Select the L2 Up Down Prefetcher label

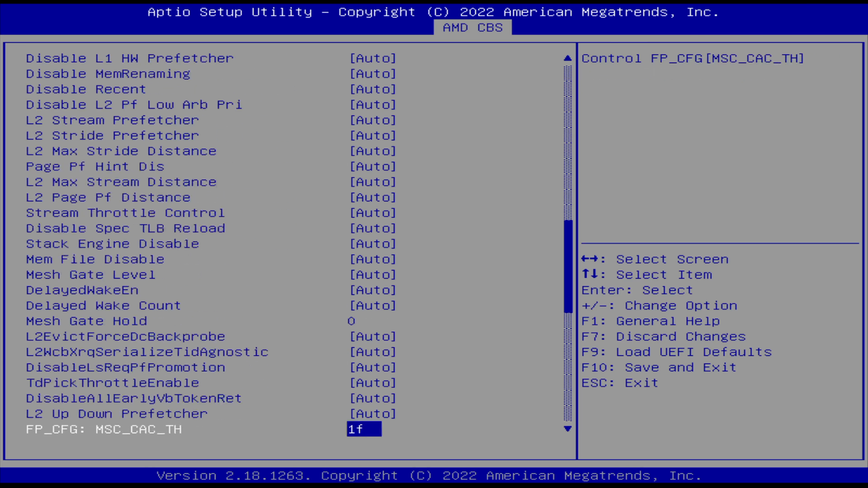(x=117, y=414)
